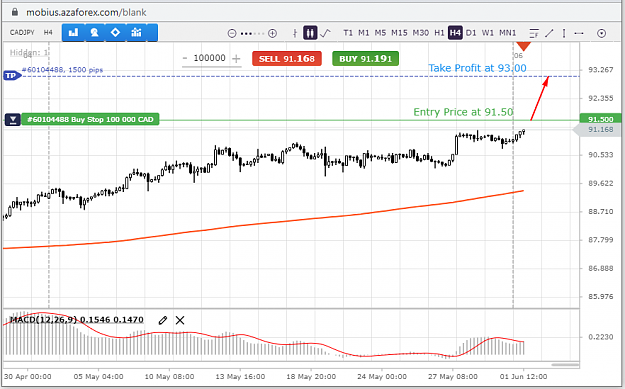Select the MN1 timeframe

click(x=508, y=33)
